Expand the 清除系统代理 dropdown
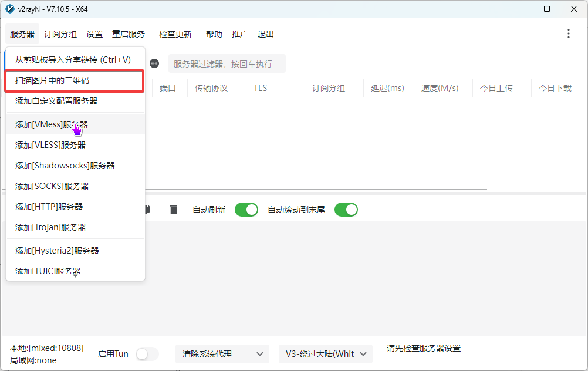588x371 pixels. coord(222,354)
